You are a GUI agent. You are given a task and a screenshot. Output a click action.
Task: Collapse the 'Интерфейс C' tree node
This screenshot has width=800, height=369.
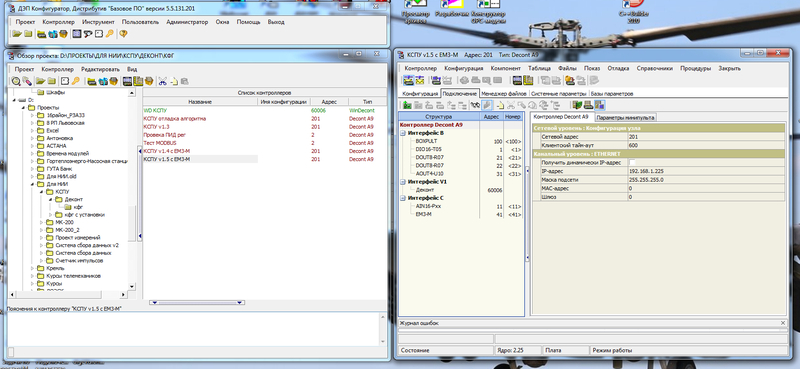[404, 198]
